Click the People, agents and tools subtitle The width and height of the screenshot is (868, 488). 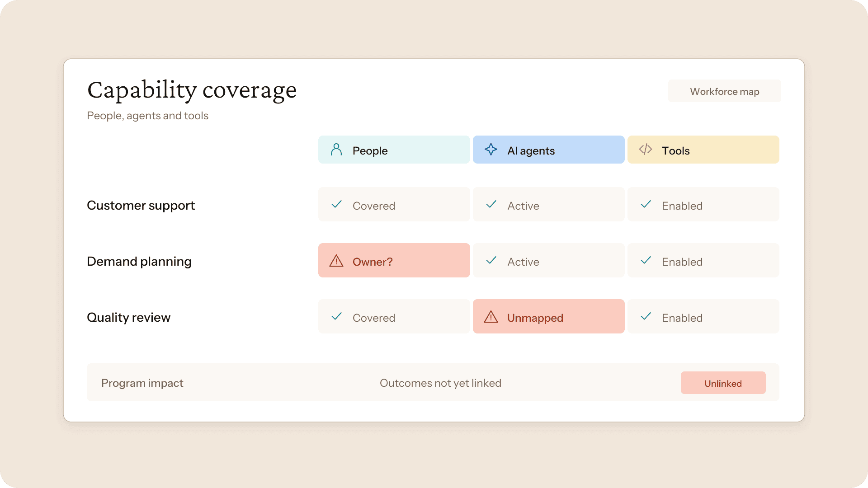pos(147,116)
